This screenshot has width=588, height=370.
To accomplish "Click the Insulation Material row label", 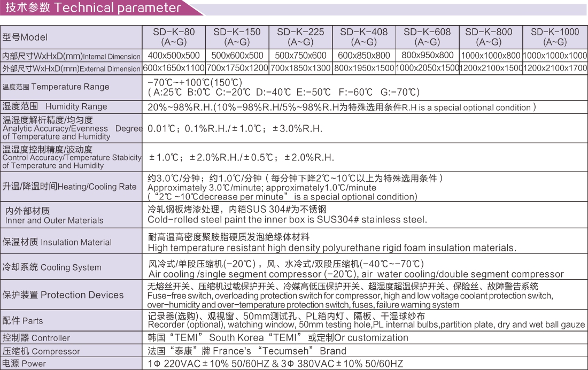I will pos(57,242).
